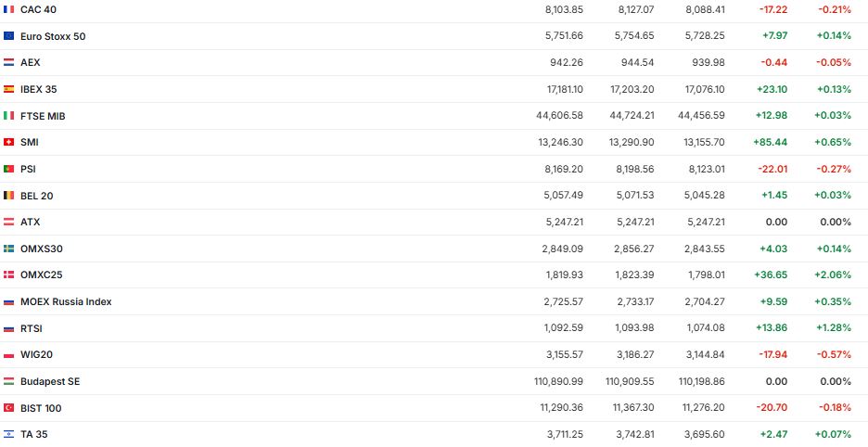This screenshot has height=447, width=868.
Task: Open the MOEX Russia Index link
Action: point(66,301)
